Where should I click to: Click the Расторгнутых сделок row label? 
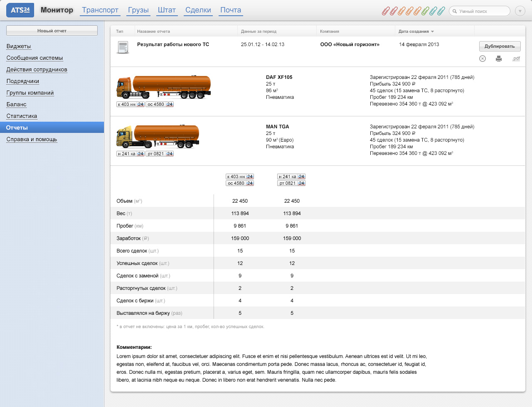pyautogui.click(x=147, y=288)
